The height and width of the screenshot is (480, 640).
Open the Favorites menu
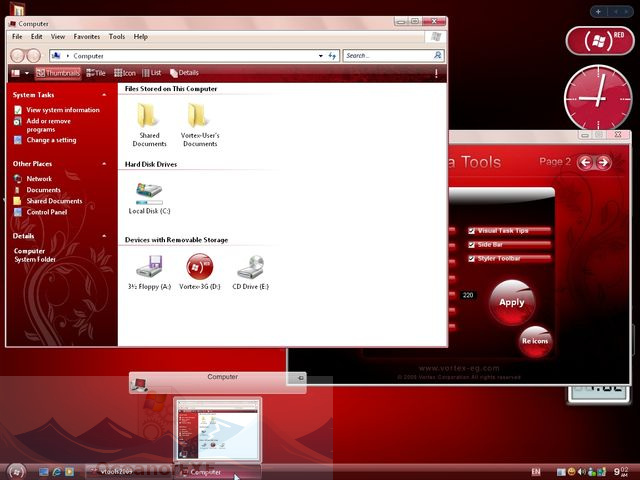pos(87,37)
